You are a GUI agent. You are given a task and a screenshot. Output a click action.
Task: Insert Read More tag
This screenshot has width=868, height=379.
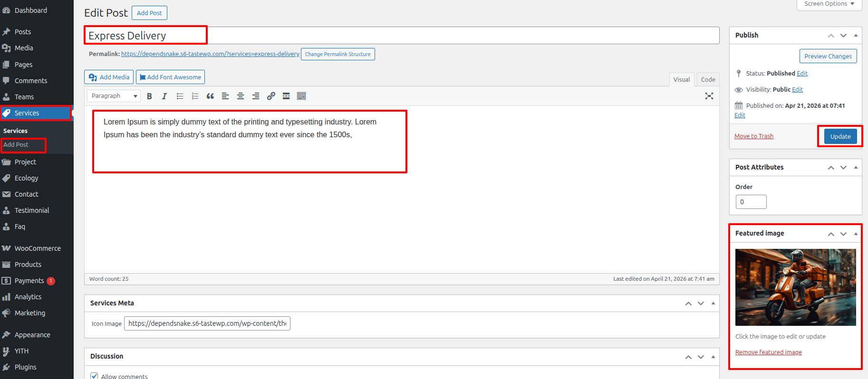[x=286, y=96]
